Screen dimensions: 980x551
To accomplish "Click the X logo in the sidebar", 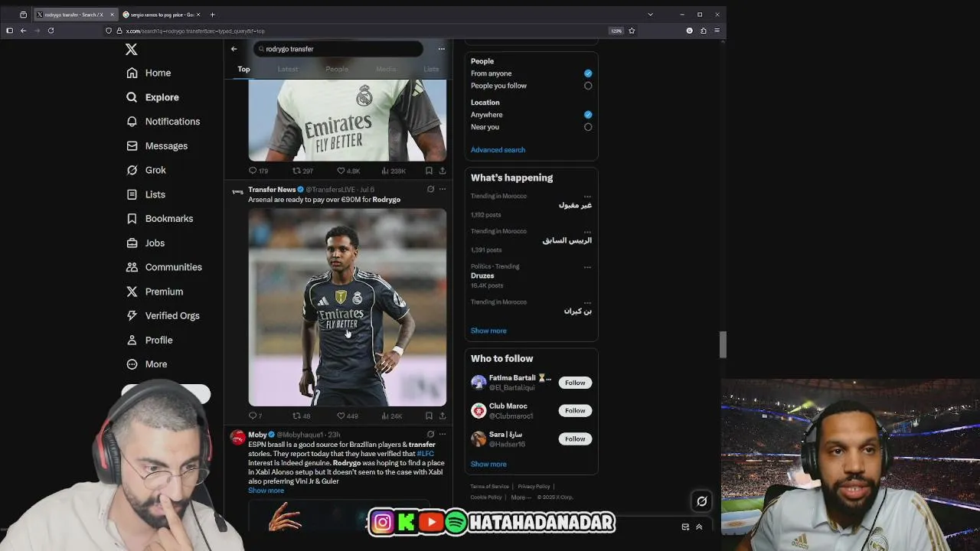I will (132, 49).
